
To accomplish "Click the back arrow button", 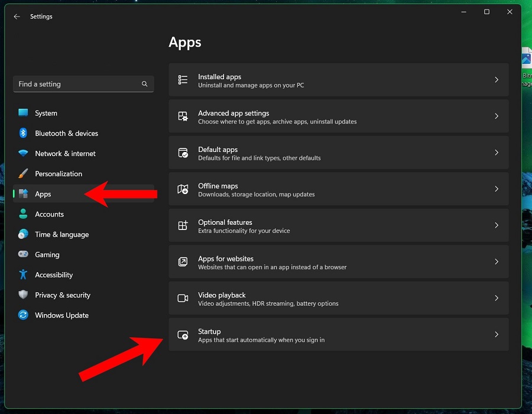I will [17, 17].
